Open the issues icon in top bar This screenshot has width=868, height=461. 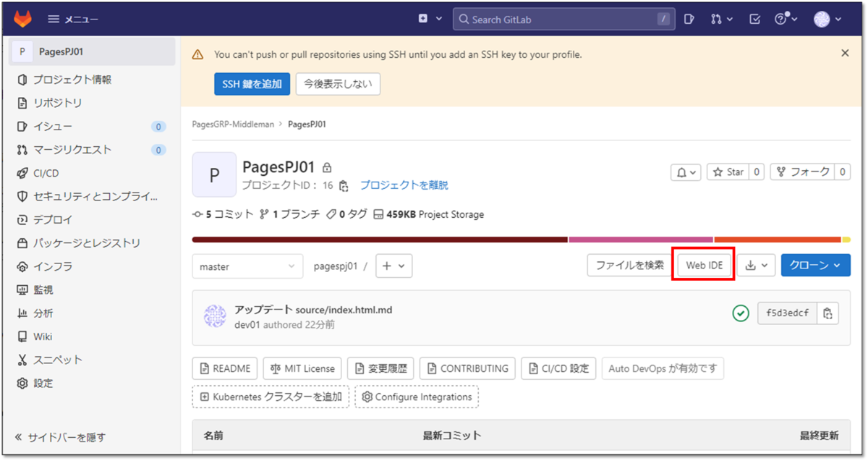point(689,20)
